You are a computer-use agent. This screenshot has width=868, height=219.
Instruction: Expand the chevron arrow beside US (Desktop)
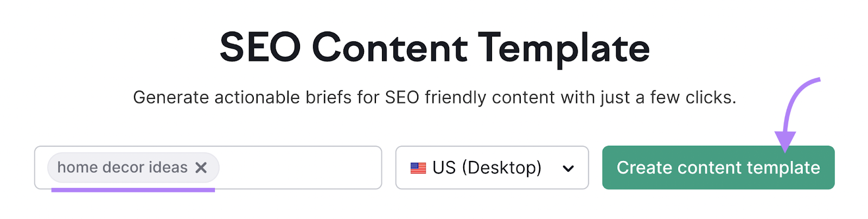(x=568, y=168)
